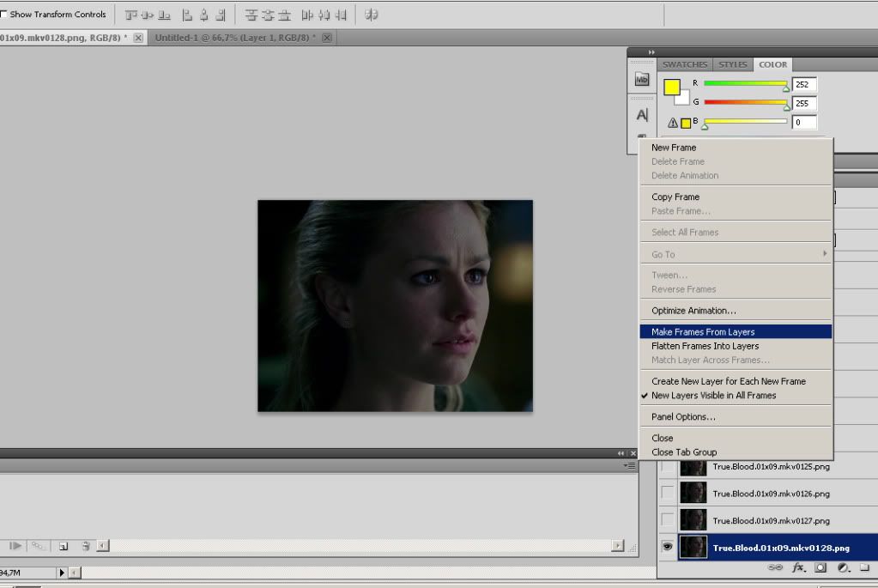Open the Mini Bridge panel icon
Viewport: 878px width, 588px height.
coord(641,79)
